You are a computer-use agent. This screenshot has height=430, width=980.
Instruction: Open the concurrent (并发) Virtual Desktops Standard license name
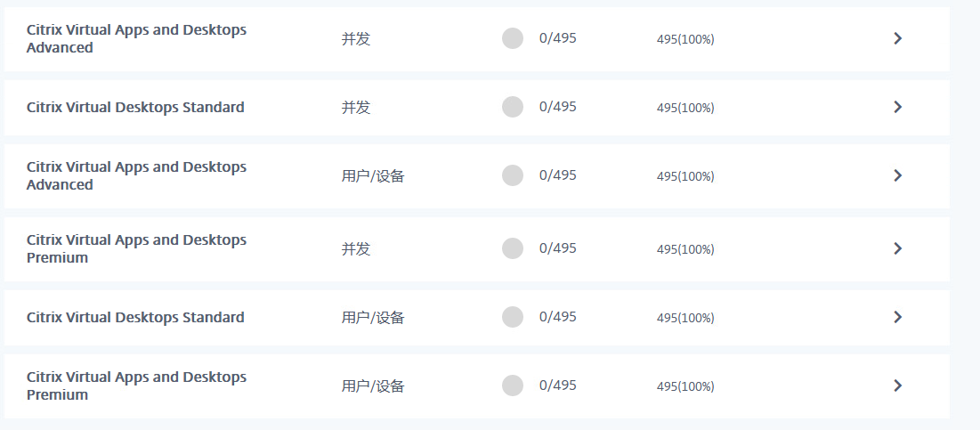(x=135, y=107)
